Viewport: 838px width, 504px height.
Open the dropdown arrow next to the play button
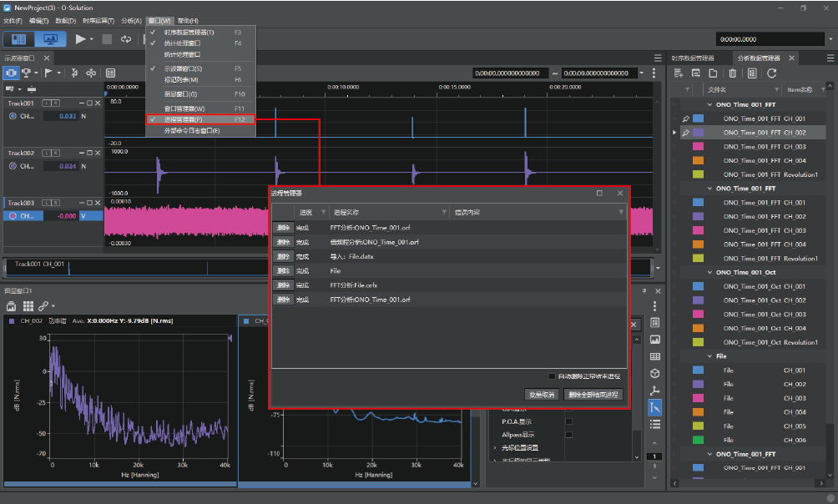pos(91,39)
